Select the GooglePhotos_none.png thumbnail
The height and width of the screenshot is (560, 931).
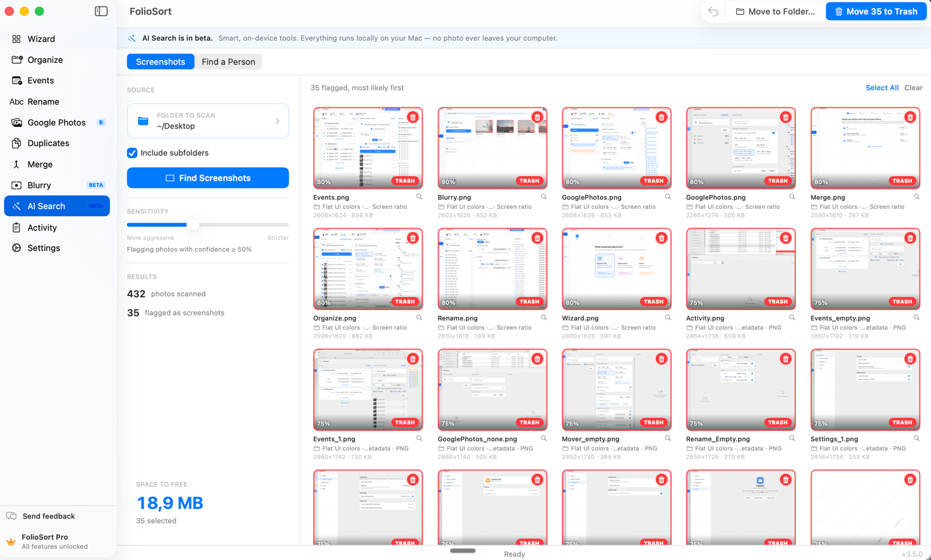coord(492,390)
